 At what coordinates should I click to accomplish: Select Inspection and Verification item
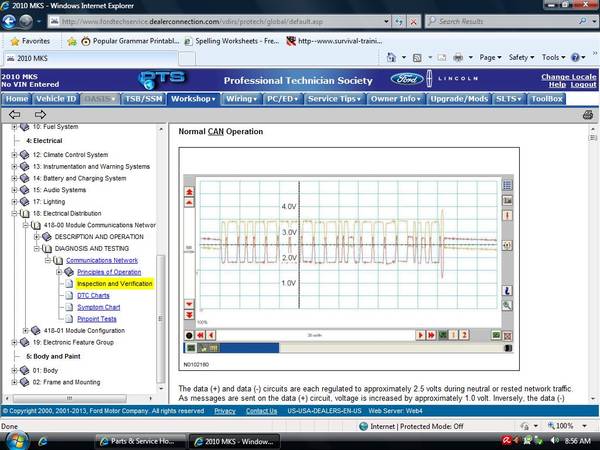click(x=114, y=284)
